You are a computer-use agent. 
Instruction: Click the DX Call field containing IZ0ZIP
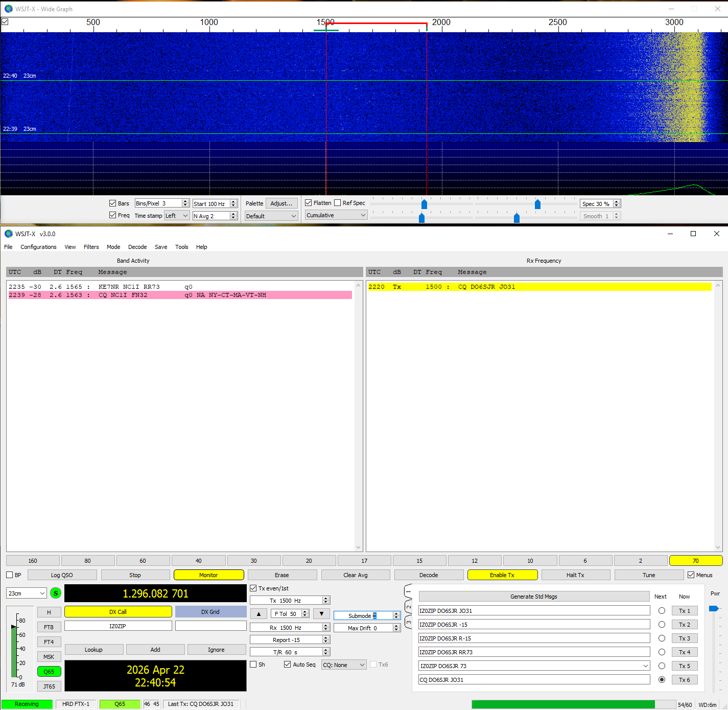(x=118, y=626)
